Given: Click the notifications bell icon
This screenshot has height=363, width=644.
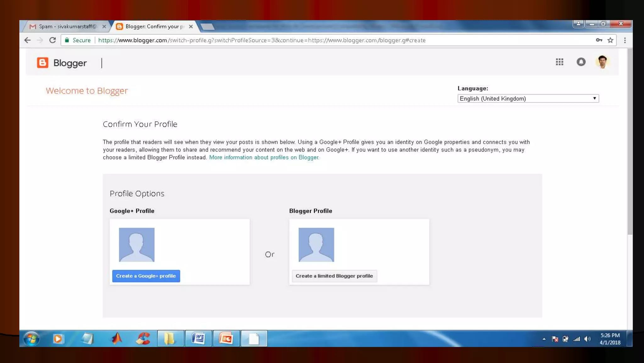Looking at the screenshot, I should (581, 62).
